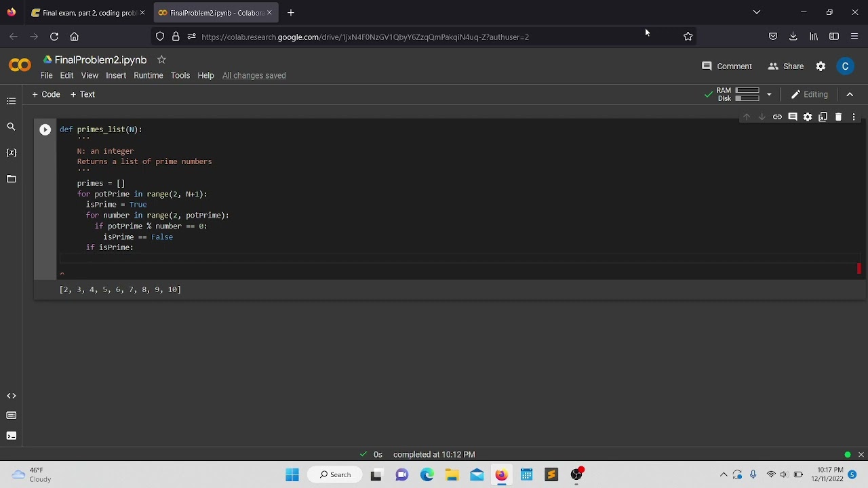
Task: Open Firefox library icon
Action: tap(814, 37)
